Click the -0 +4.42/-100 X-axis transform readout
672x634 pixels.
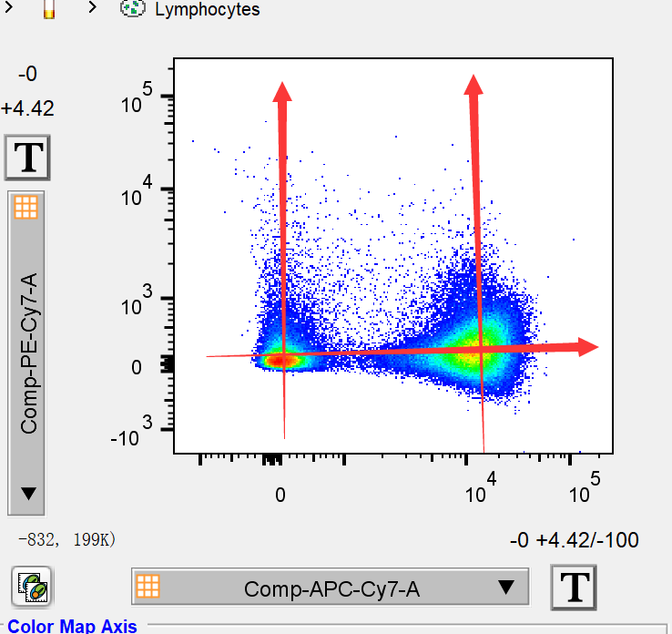574,540
